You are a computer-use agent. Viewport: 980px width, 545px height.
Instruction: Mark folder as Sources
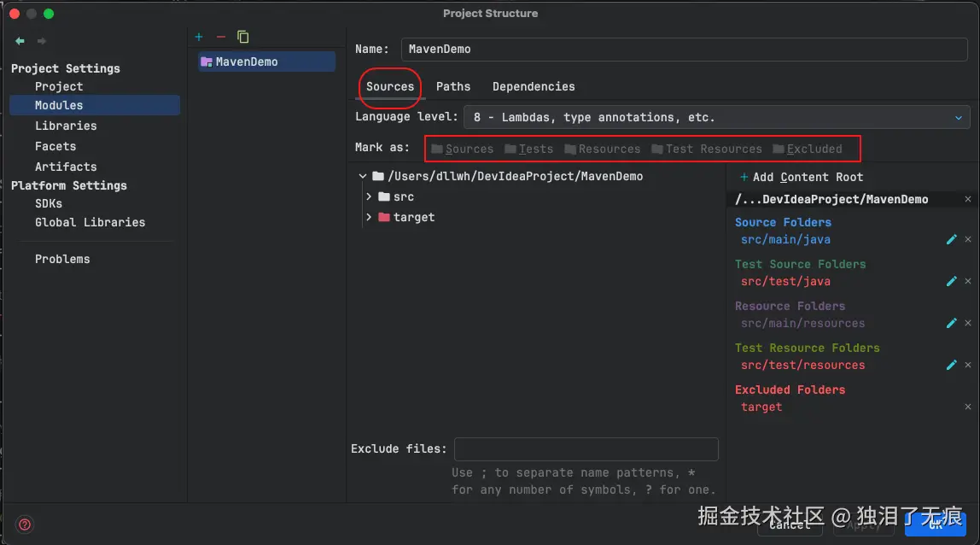462,149
